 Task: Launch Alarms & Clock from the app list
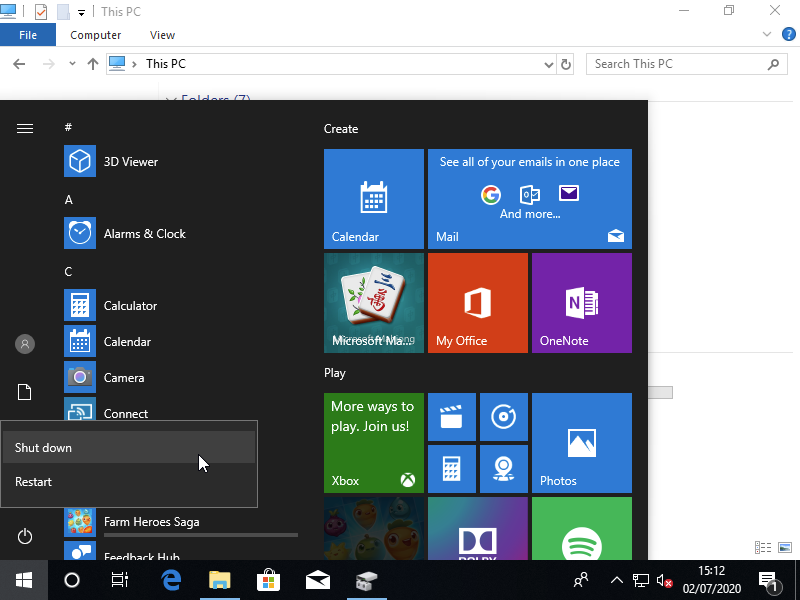(181, 233)
